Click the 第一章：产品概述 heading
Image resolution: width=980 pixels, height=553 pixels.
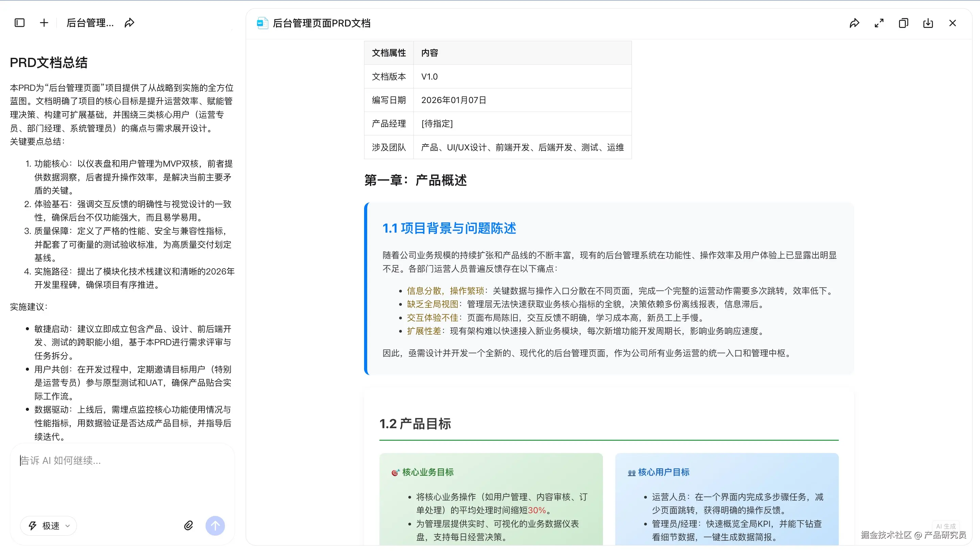[415, 180]
